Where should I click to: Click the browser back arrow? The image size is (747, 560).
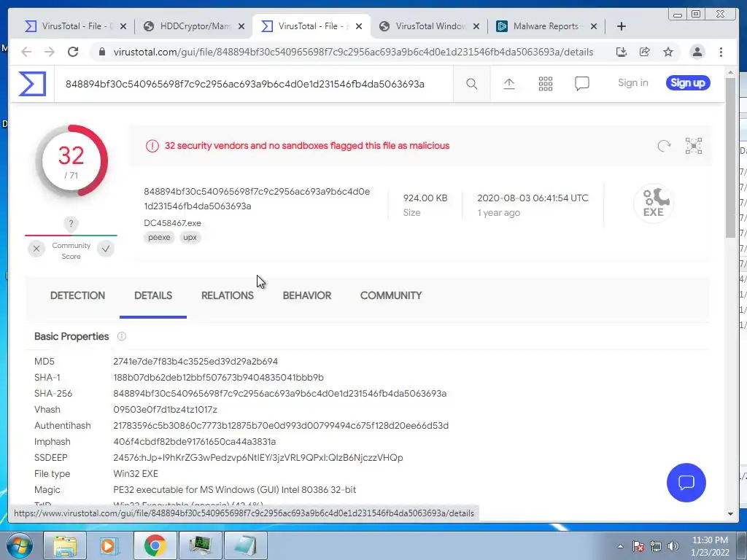26,52
